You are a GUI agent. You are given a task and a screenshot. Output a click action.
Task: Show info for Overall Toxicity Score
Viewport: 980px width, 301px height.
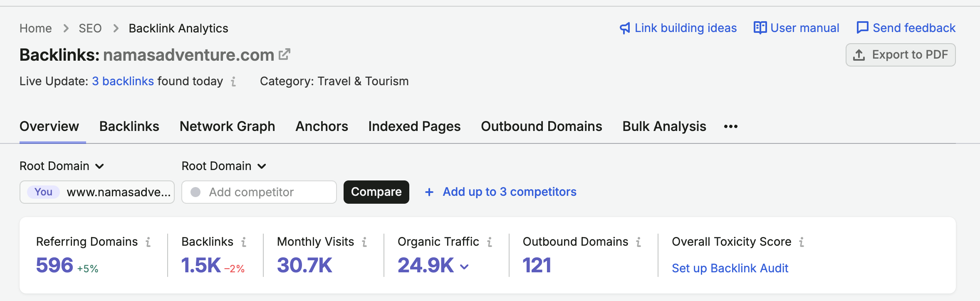[802, 242]
